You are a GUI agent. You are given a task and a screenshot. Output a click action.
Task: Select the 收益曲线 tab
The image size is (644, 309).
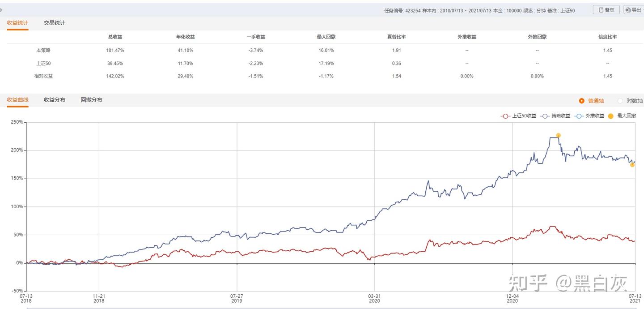point(17,100)
